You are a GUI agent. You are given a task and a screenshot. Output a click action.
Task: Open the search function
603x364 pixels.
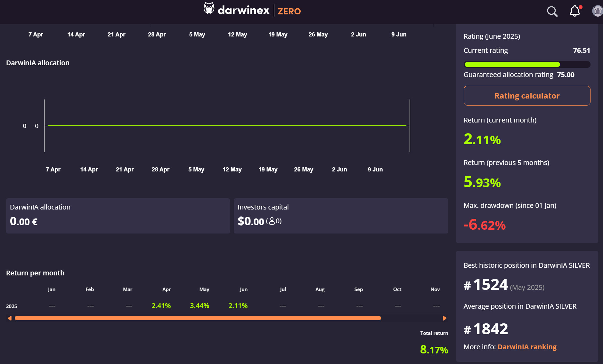pos(552,11)
